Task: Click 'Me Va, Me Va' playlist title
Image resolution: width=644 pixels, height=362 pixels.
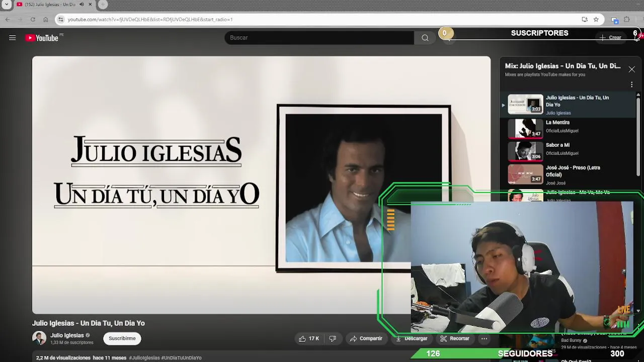Action: pyautogui.click(x=578, y=193)
